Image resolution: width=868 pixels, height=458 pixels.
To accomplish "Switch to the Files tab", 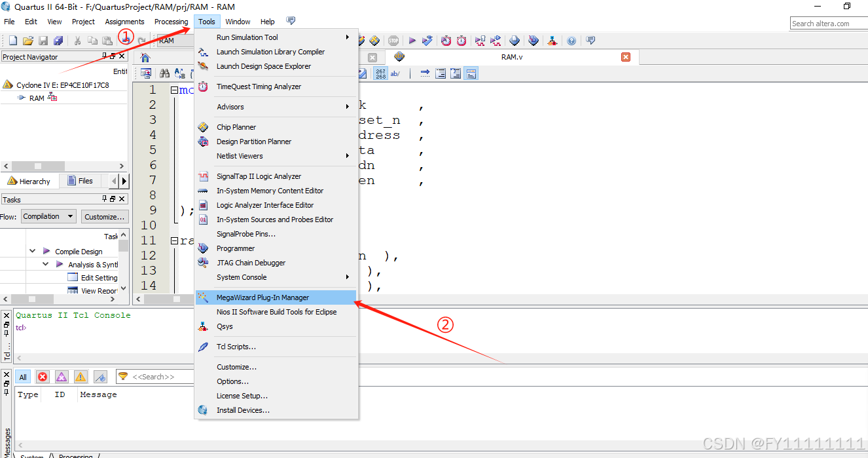I will coord(80,181).
